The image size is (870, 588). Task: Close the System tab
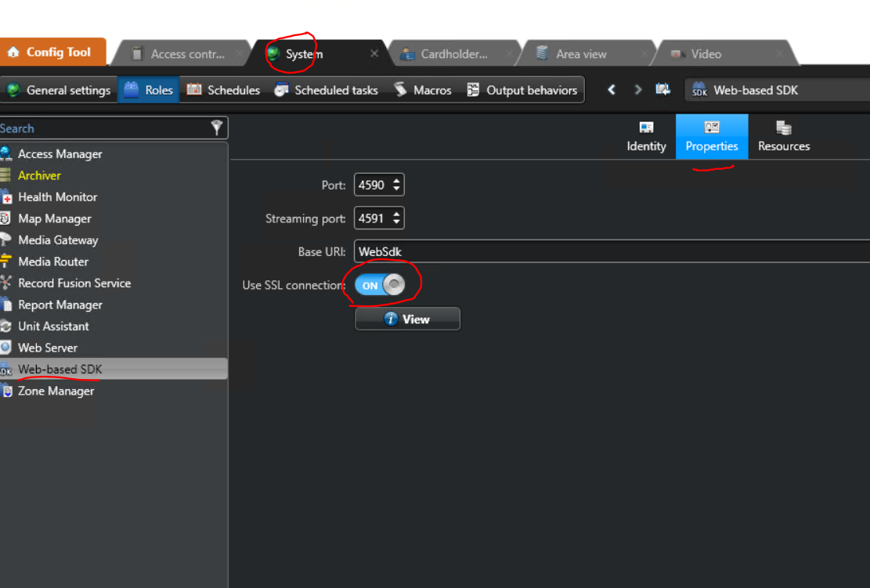tap(374, 53)
